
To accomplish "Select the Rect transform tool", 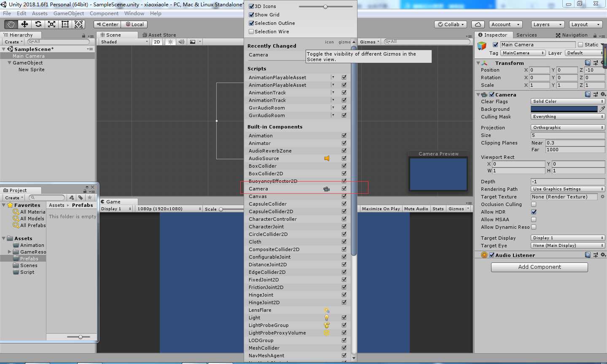I will click(x=65, y=24).
